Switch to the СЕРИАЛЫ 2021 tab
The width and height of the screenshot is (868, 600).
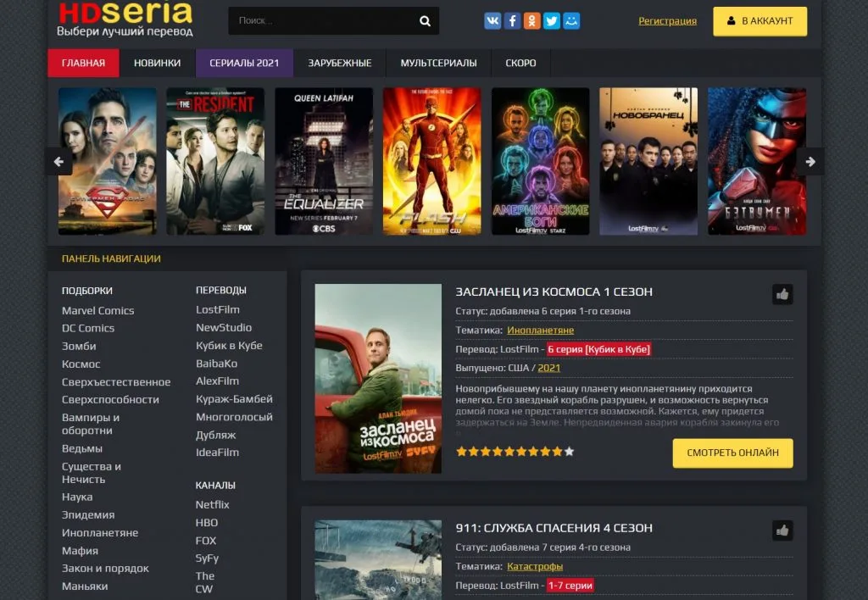tap(244, 62)
